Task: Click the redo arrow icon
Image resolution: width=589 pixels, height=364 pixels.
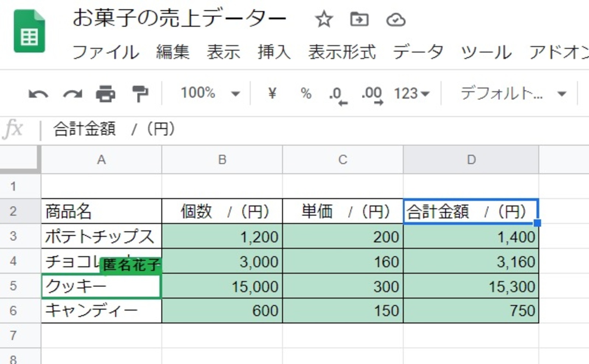Action: (x=73, y=94)
